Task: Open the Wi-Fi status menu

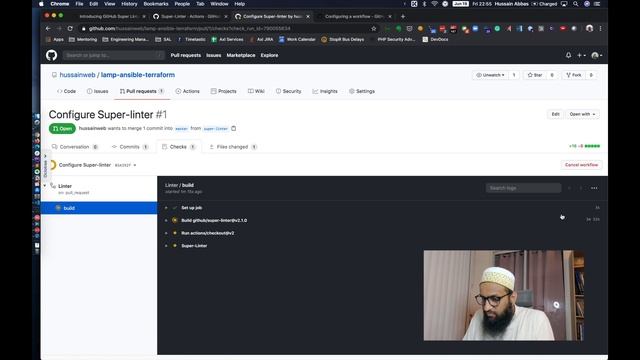Action: 434,4
